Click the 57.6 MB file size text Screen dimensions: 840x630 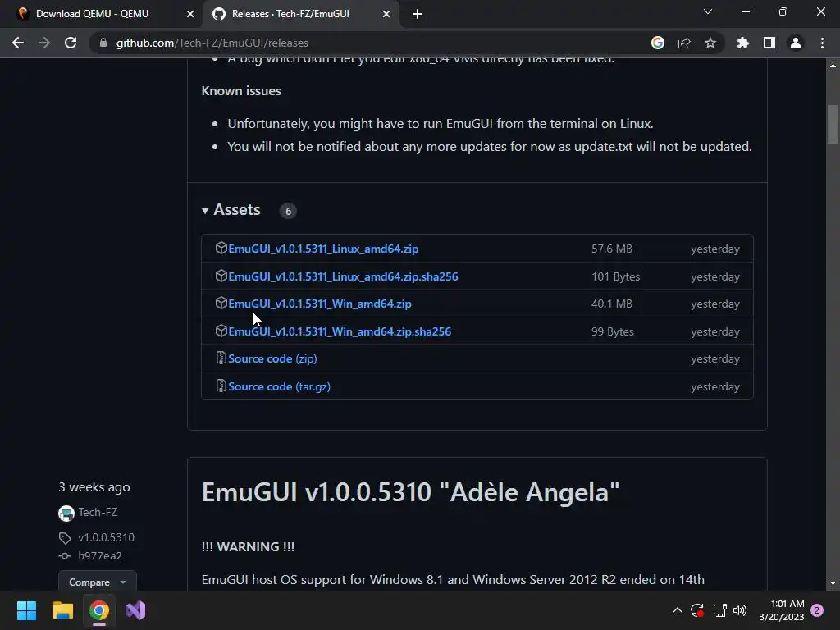coord(612,249)
